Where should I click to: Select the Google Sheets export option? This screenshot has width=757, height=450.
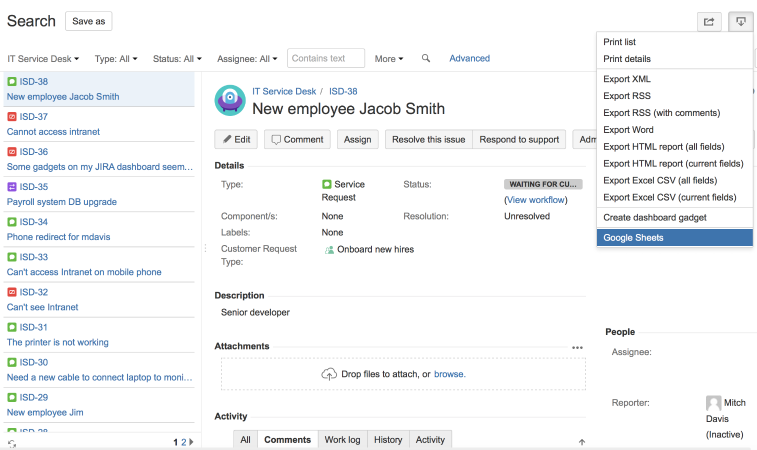(674, 238)
